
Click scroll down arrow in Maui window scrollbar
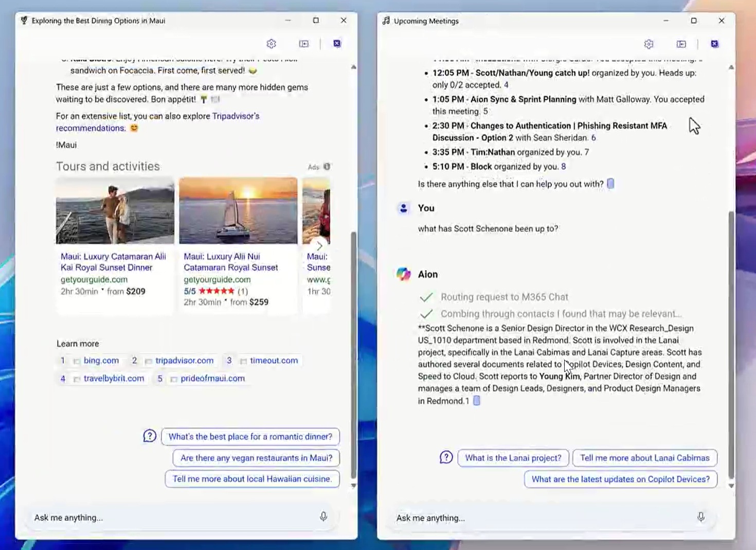(x=353, y=486)
